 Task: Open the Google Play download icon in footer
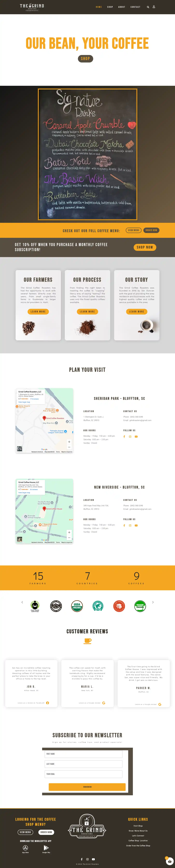point(46,848)
